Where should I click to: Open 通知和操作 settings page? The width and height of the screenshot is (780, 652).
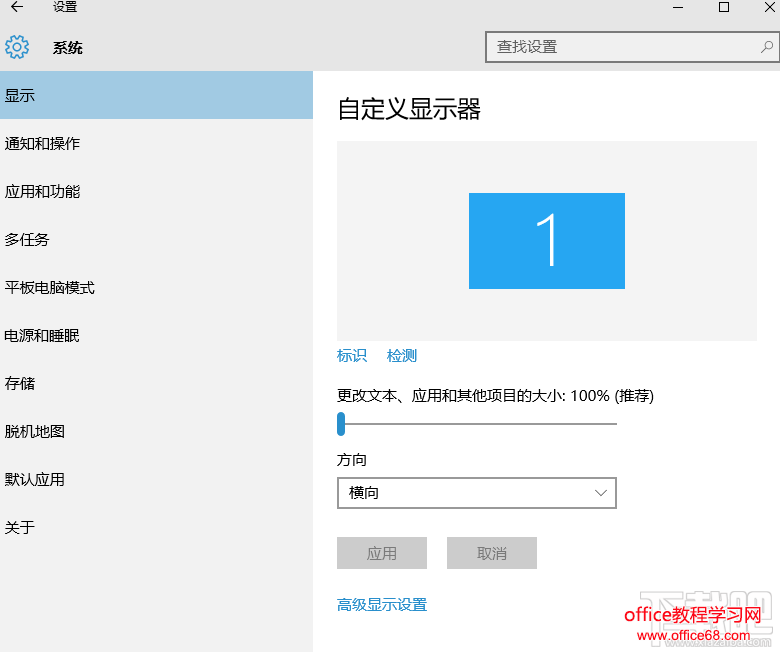(156, 143)
